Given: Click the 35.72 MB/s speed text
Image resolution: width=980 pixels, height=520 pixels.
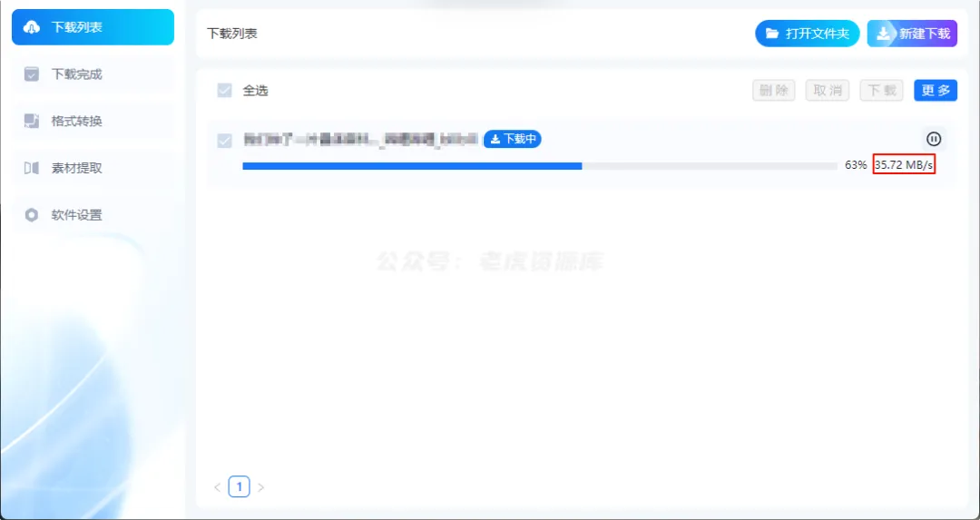Looking at the screenshot, I should pyautogui.click(x=904, y=166).
